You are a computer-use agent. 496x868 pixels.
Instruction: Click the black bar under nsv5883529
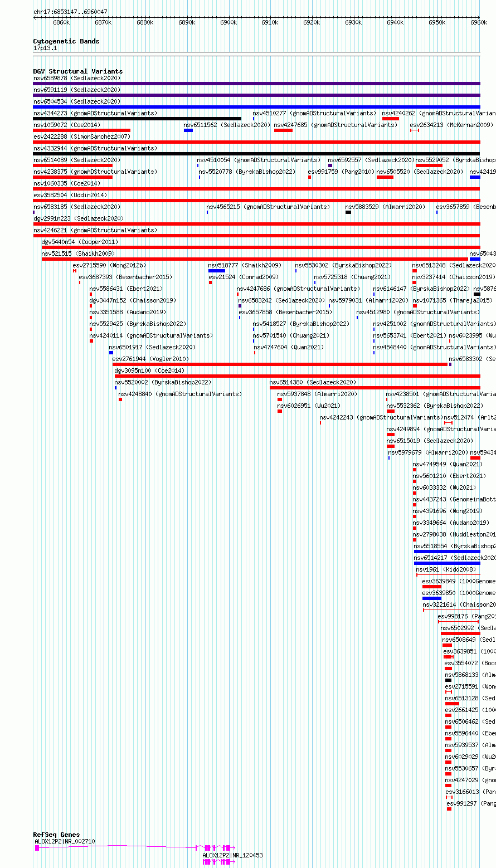click(348, 212)
